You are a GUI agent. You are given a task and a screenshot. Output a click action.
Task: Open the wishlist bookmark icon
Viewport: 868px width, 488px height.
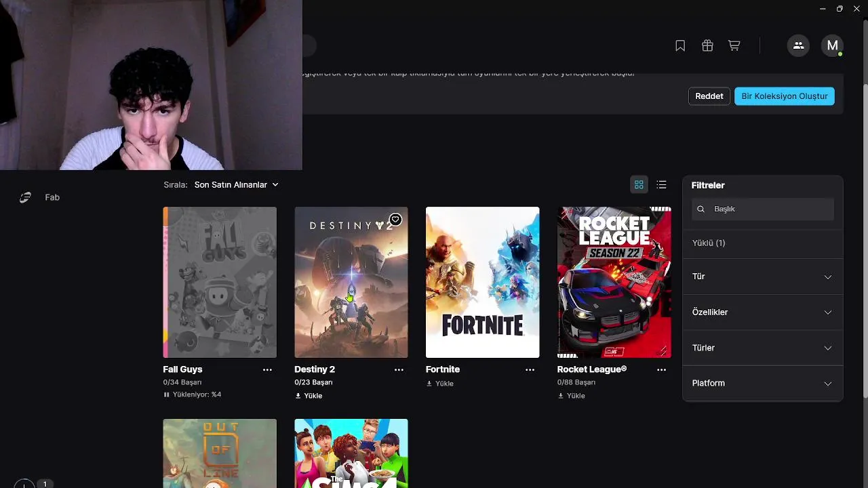680,45
